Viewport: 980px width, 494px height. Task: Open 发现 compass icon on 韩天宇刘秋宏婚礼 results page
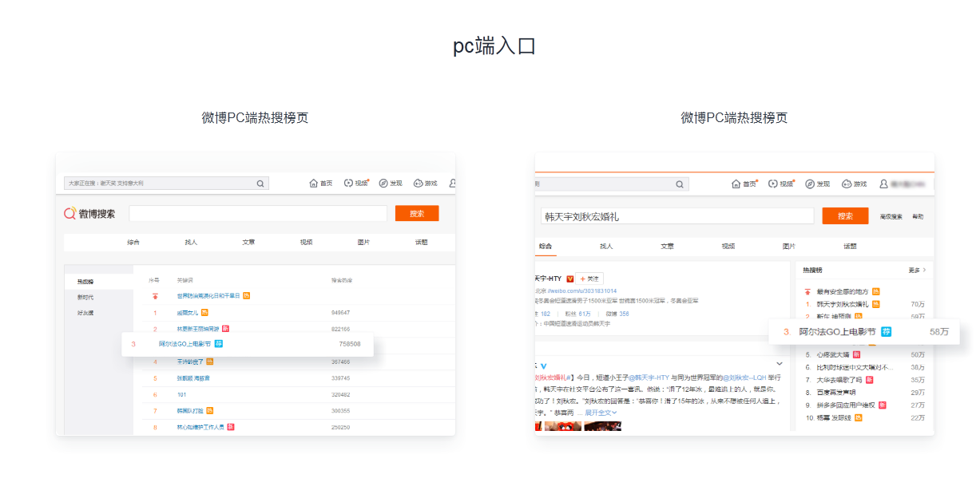[x=810, y=184]
